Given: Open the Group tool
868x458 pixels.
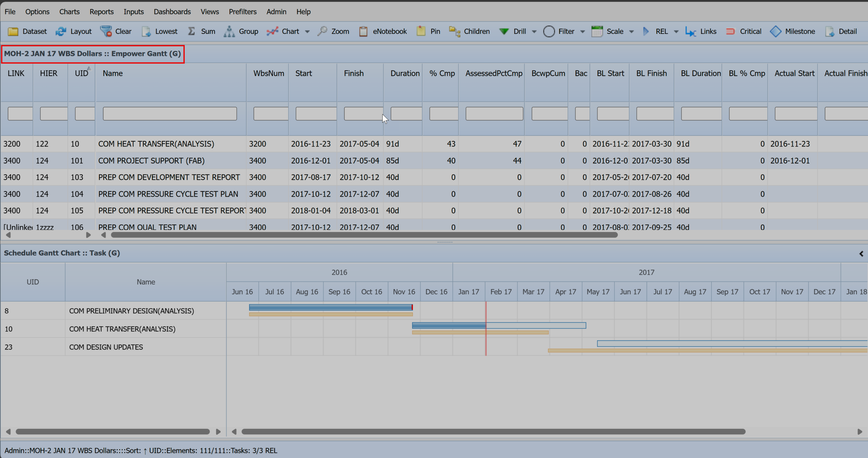Looking at the screenshot, I should click(x=248, y=31).
